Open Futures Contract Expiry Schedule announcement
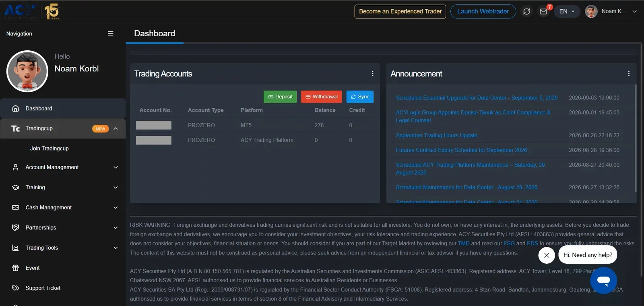Image resolution: width=644 pixels, height=306 pixels. (x=461, y=150)
